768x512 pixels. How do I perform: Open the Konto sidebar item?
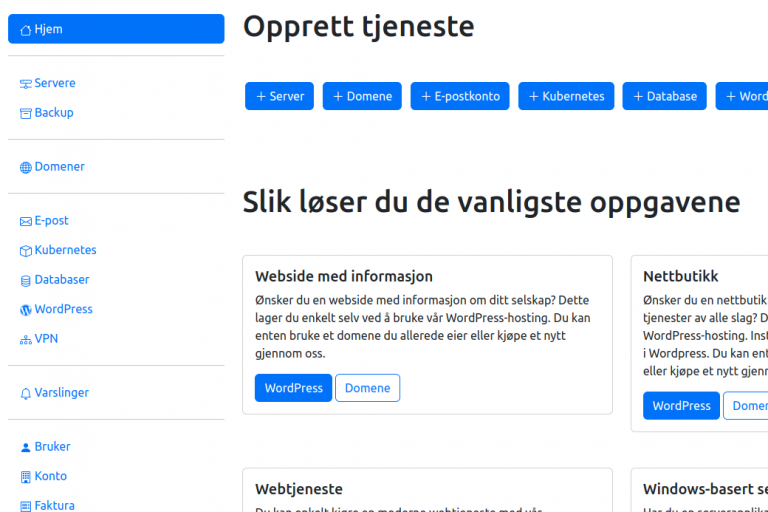pos(50,477)
